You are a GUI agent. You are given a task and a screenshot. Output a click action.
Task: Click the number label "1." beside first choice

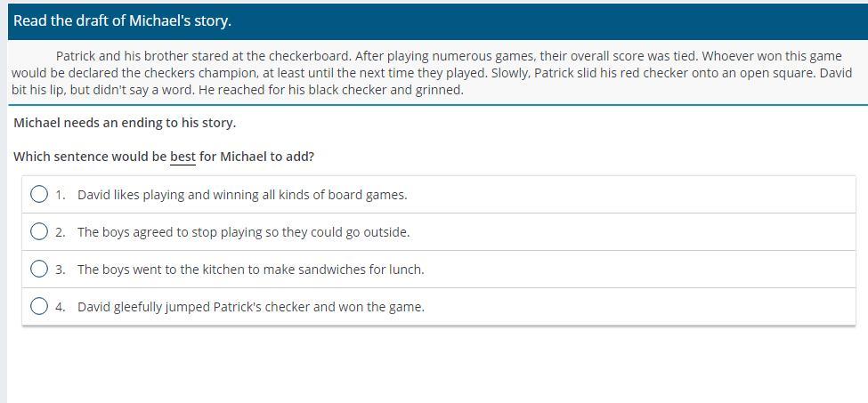coord(61,195)
